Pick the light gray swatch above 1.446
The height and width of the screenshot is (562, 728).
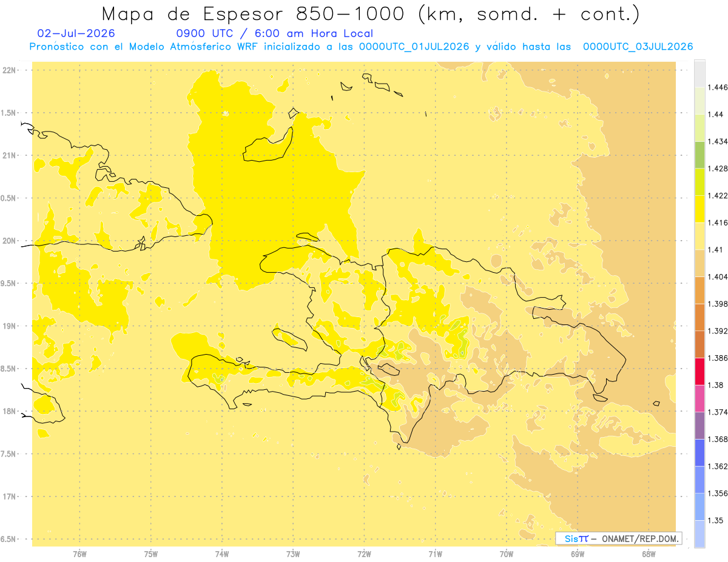click(699, 74)
